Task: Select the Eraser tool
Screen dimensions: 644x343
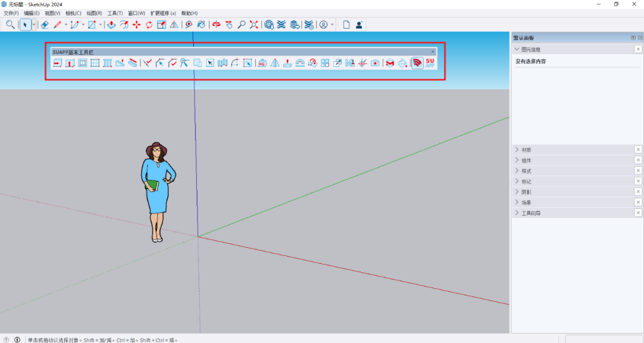Action: click(x=45, y=25)
